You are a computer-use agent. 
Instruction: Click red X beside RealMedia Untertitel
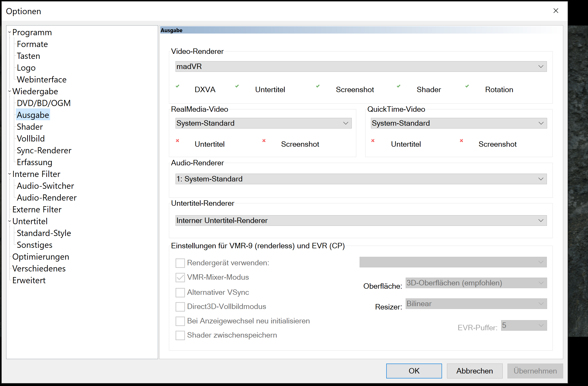pyautogui.click(x=177, y=141)
